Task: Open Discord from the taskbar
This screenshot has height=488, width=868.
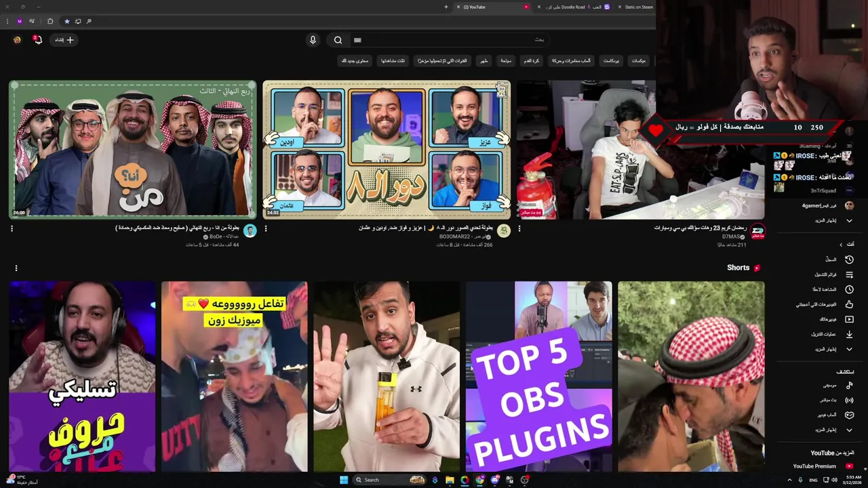Action: [494, 480]
